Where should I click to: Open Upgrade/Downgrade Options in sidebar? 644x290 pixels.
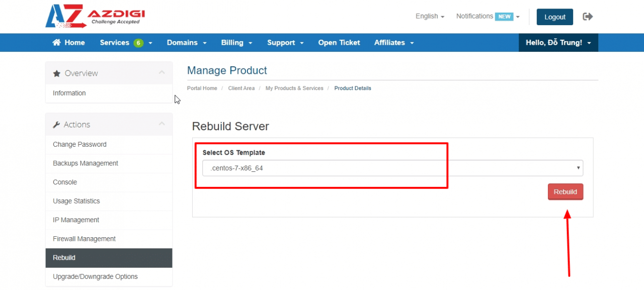(x=95, y=276)
